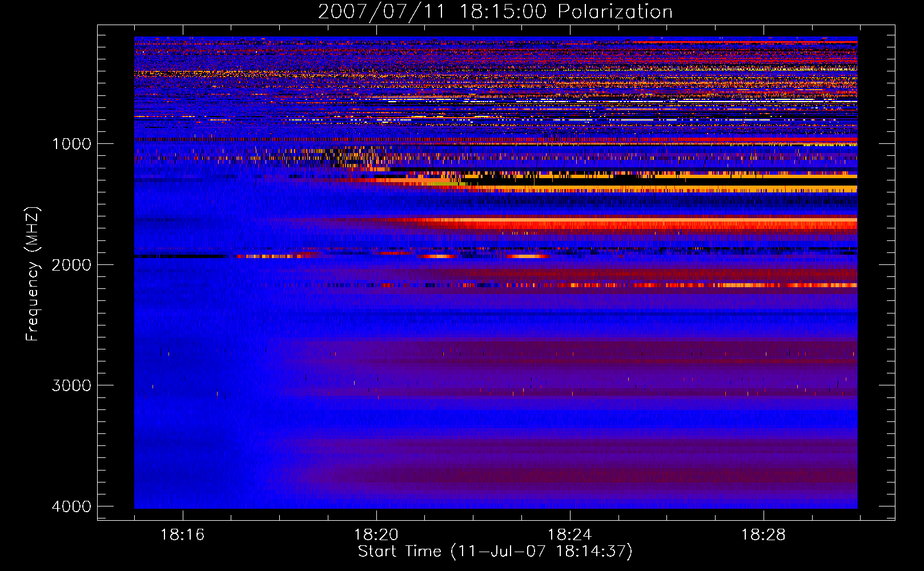Click the 1000 frequency tick label
924x571 pixels.
tap(71, 143)
